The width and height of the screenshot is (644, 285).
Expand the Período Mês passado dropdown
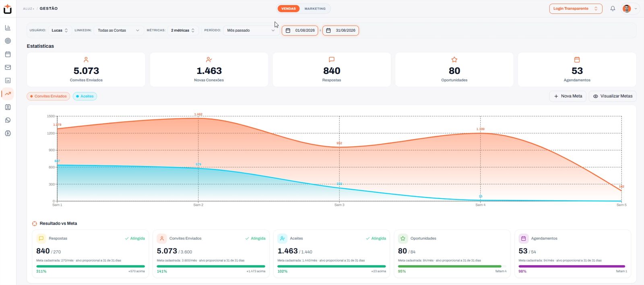251,30
